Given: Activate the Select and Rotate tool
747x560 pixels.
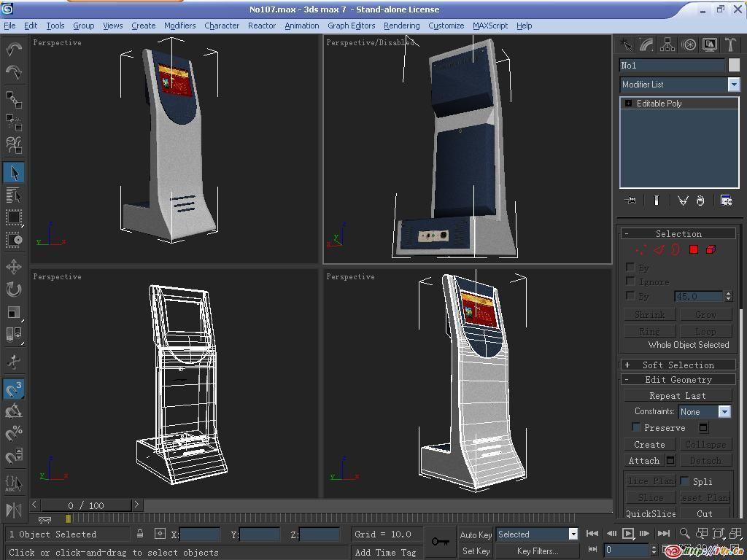Looking at the screenshot, I should coord(14,289).
